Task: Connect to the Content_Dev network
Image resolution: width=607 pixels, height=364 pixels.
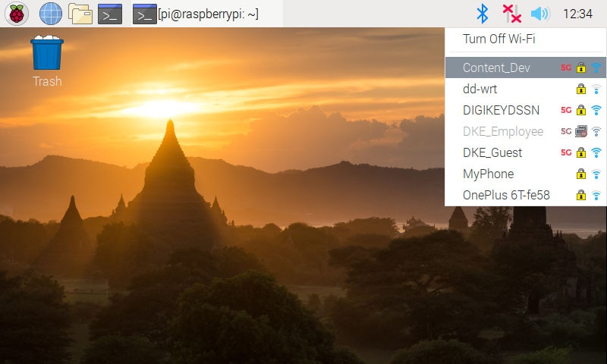Action: click(526, 67)
